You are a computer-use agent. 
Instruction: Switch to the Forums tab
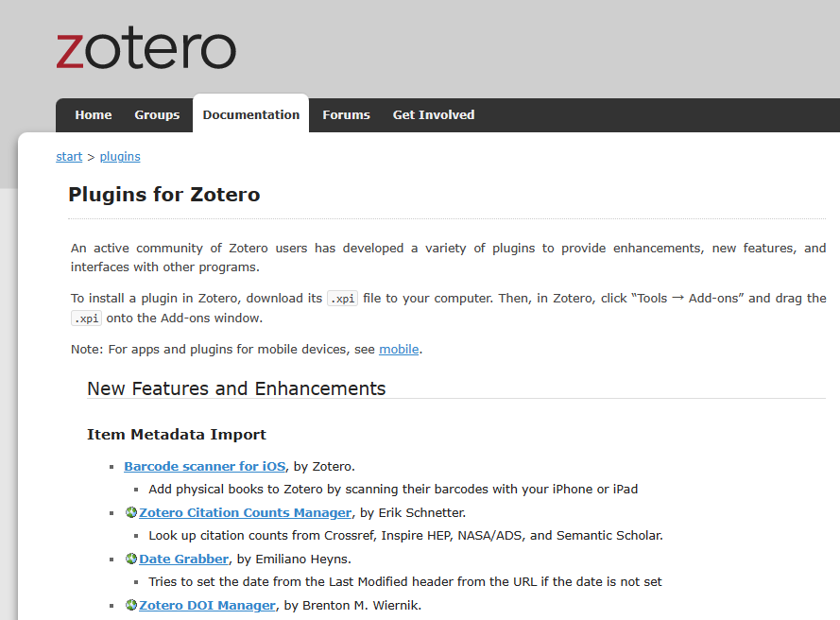click(x=346, y=115)
